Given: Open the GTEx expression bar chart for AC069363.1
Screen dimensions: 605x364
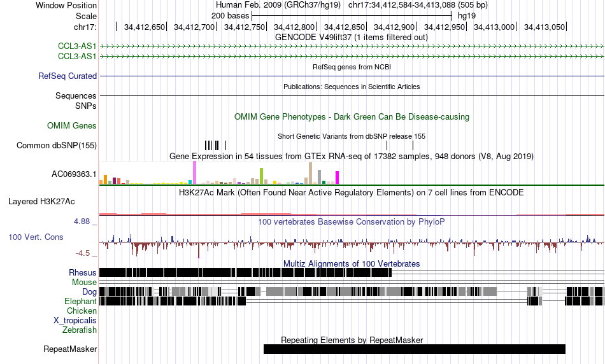Looking at the screenshot, I should (x=220, y=172).
